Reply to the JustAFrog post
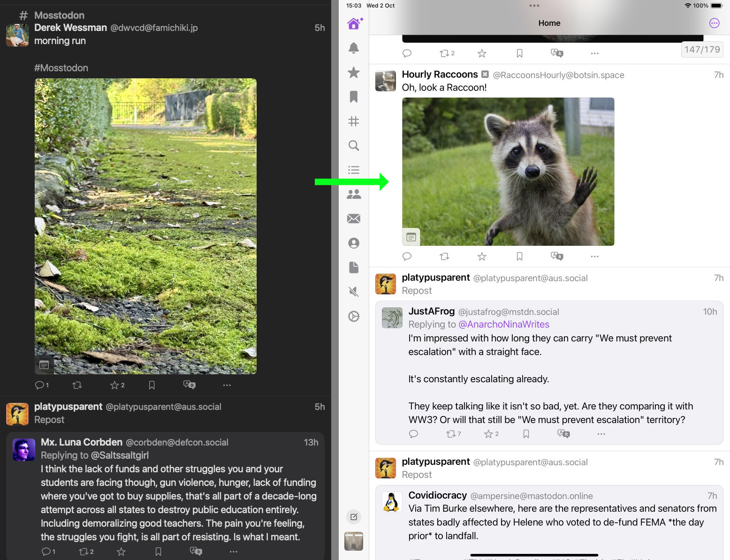 pyautogui.click(x=413, y=433)
